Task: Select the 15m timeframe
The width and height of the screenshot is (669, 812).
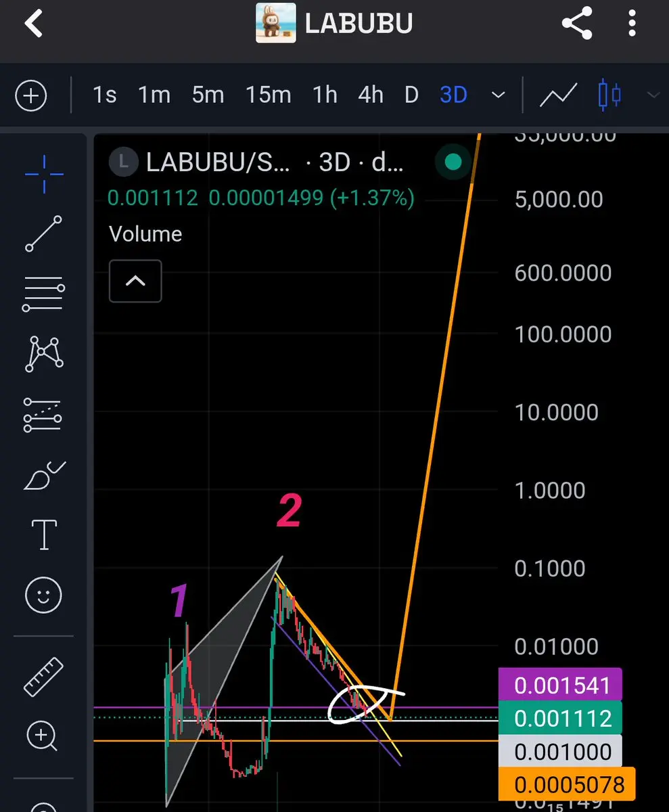Action: point(269,95)
